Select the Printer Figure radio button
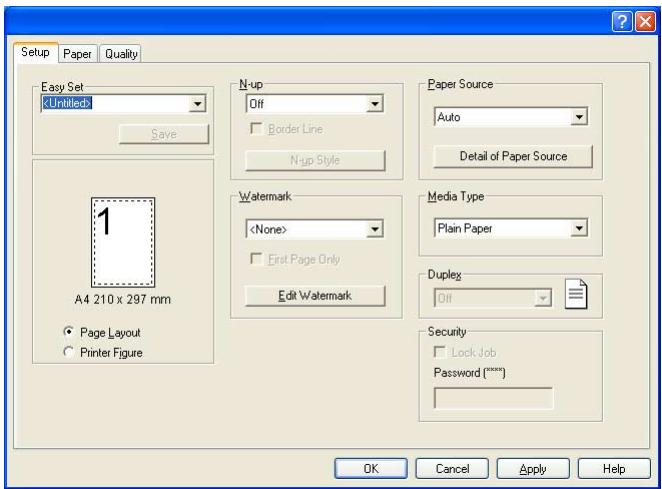 [x=69, y=352]
